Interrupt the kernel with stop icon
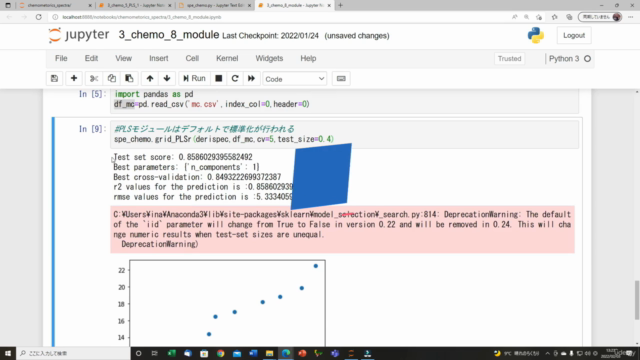Image resolution: width=640 pixels, height=360 pixels. click(219, 78)
